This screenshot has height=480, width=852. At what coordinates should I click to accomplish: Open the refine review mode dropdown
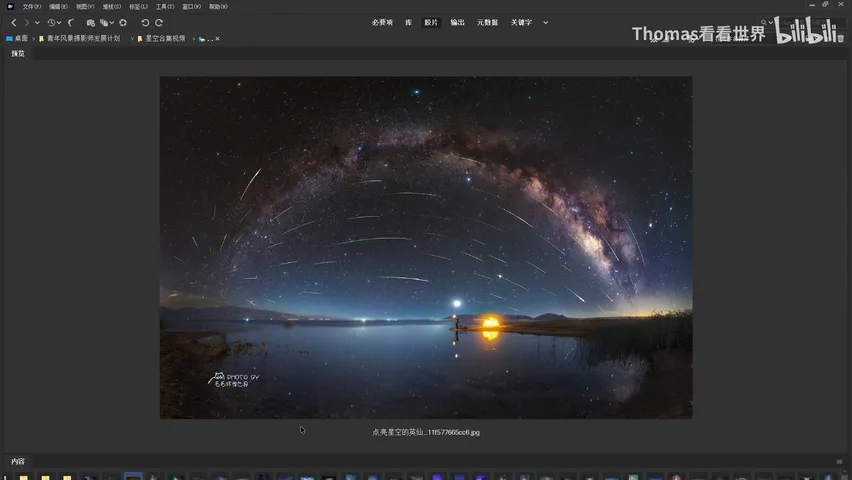click(x=106, y=23)
